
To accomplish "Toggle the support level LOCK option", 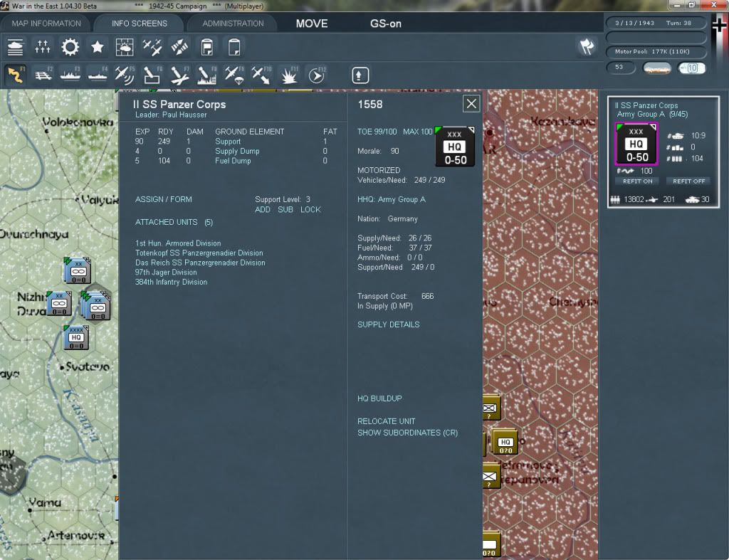I will [x=310, y=210].
